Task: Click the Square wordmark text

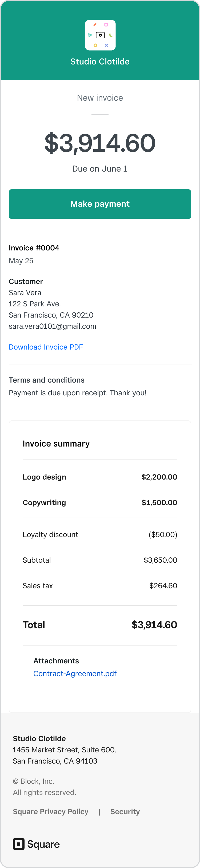Action: [x=43, y=844]
